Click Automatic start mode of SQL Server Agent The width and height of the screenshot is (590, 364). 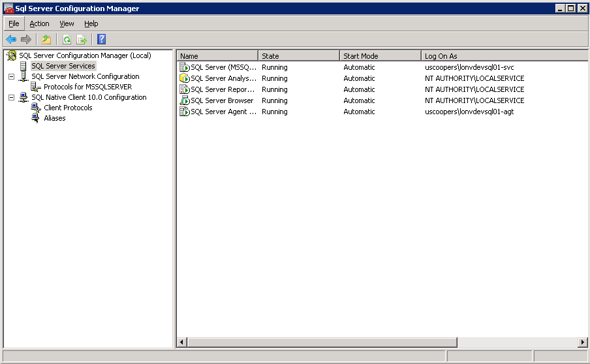359,112
